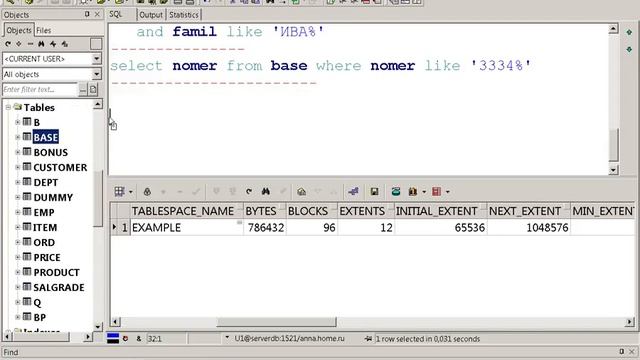
Task: Switch to the Output tab
Action: pos(151,15)
